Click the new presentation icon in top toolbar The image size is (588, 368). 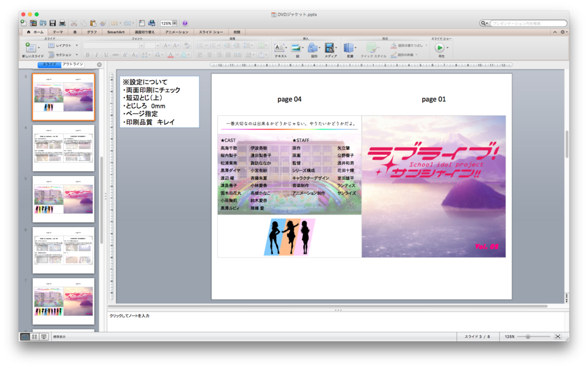(x=24, y=23)
